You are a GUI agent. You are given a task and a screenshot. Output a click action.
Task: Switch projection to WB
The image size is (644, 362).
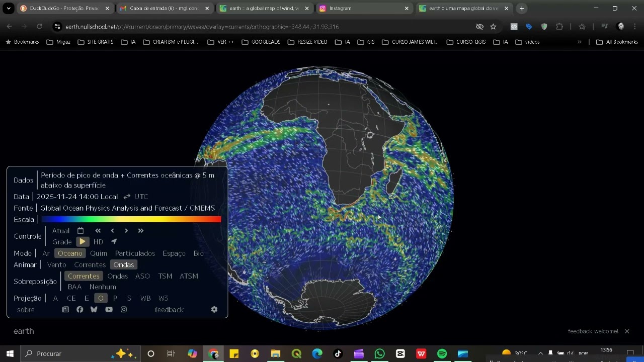click(145, 298)
